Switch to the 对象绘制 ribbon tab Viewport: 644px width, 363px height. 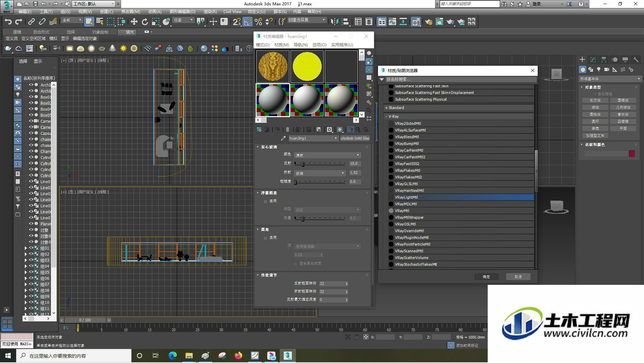point(100,32)
